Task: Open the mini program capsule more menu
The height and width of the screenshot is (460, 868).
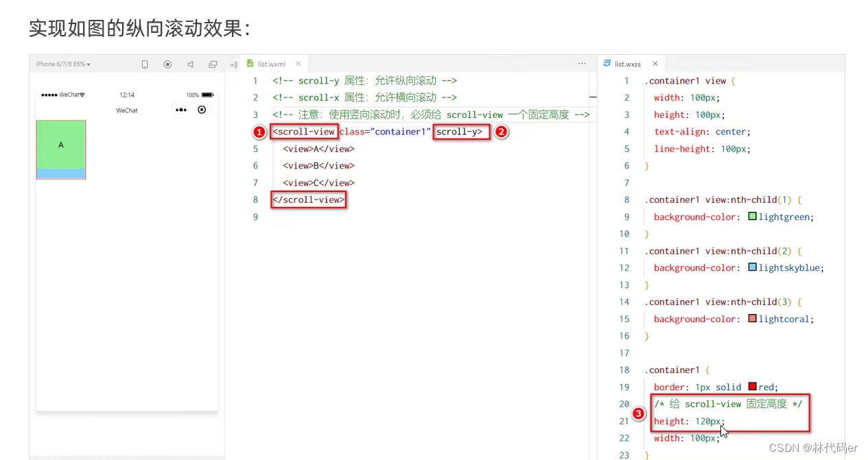Action: [180, 110]
